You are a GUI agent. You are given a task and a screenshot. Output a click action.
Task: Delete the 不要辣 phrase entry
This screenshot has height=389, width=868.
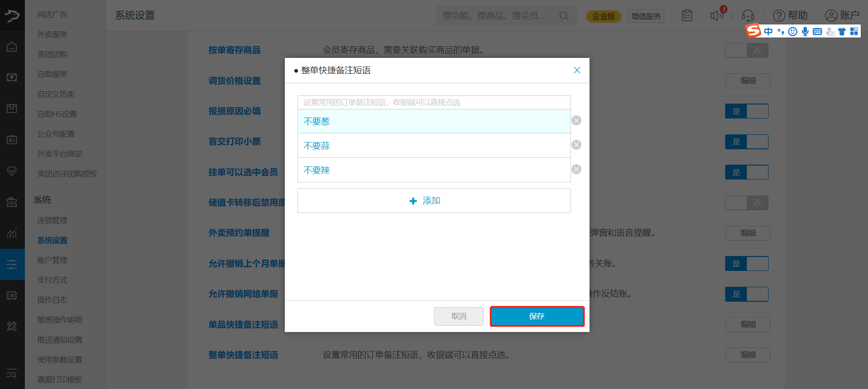pos(576,169)
